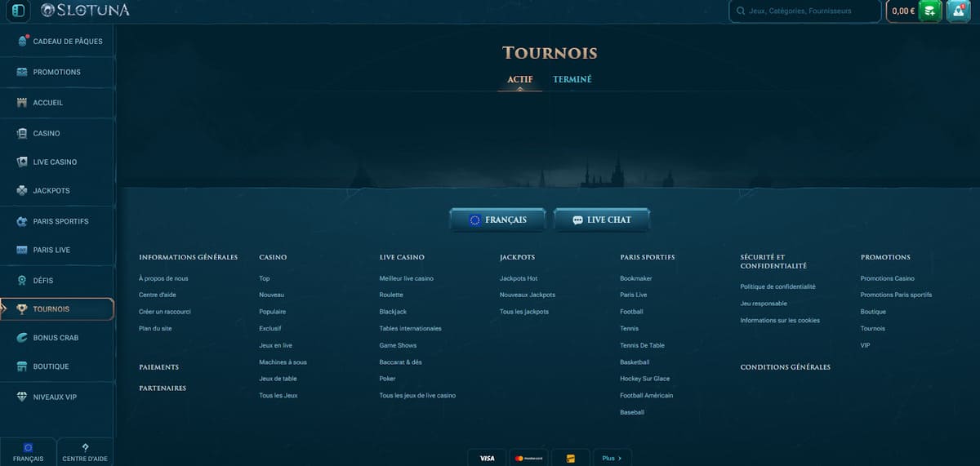Open Jeu responsable link
Screen dimensions: 980x466
764,304
